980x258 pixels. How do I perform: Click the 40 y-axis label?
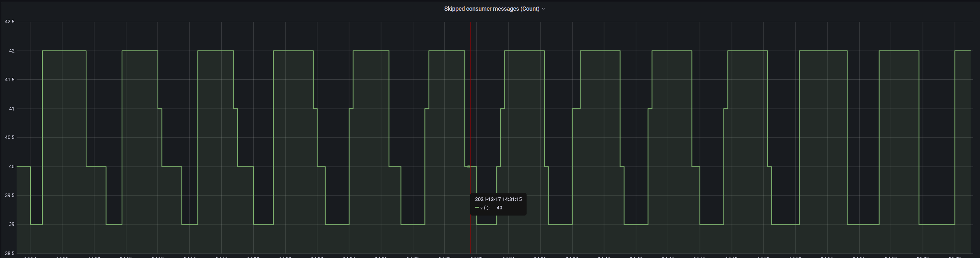pos(12,167)
